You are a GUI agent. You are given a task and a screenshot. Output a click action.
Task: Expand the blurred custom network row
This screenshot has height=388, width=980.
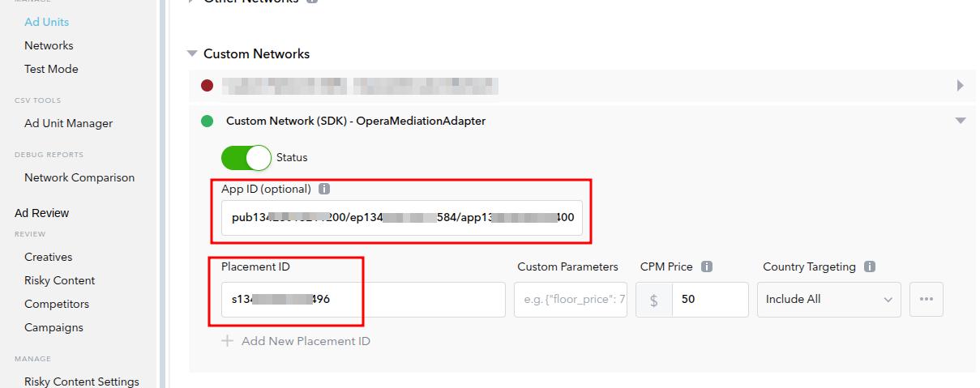(960, 85)
